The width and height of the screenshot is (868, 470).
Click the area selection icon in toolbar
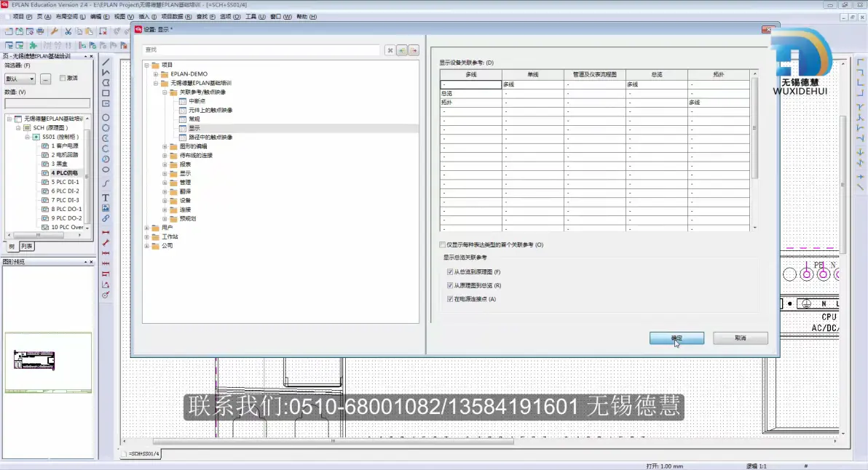click(x=103, y=31)
